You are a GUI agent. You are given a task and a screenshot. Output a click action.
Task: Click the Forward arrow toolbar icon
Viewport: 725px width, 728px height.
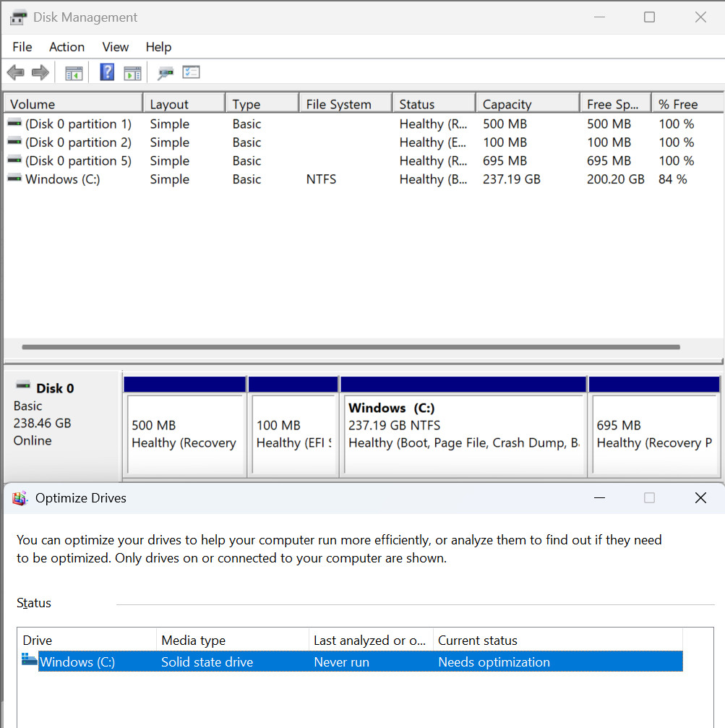(40, 72)
